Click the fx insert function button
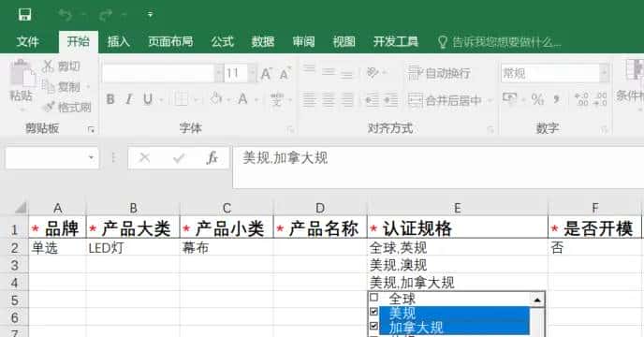 tap(212, 157)
